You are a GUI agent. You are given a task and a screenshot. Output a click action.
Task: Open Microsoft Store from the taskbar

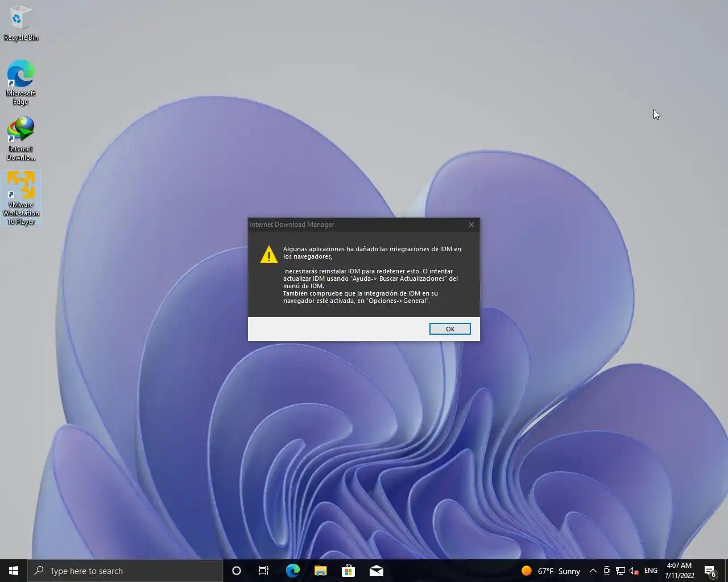pos(348,571)
